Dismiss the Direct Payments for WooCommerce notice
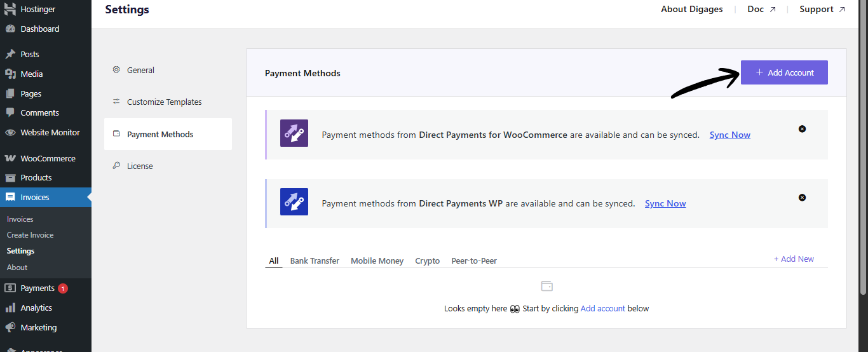Image resolution: width=868 pixels, height=352 pixels. coord(802,129)
